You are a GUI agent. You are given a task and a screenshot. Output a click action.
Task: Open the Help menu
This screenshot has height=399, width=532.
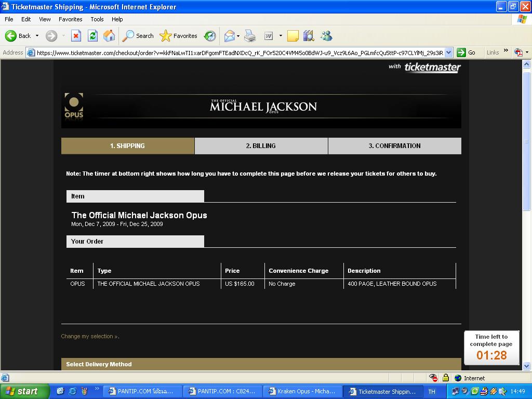tap(117, 19)
